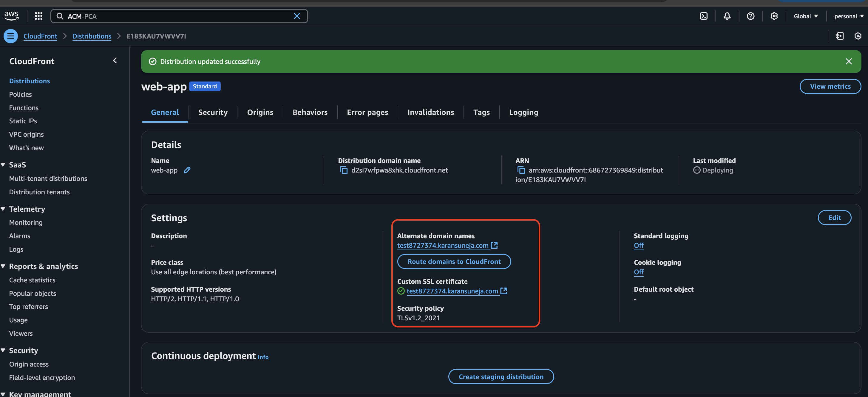Open Static IPs in sidebar
The width and height of the screenshot is (868, 397).
(23, 121)
